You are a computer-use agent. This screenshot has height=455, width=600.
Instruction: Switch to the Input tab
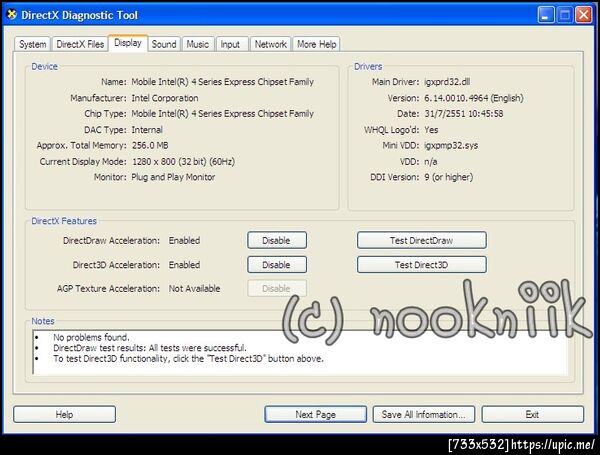coord(230,44)
